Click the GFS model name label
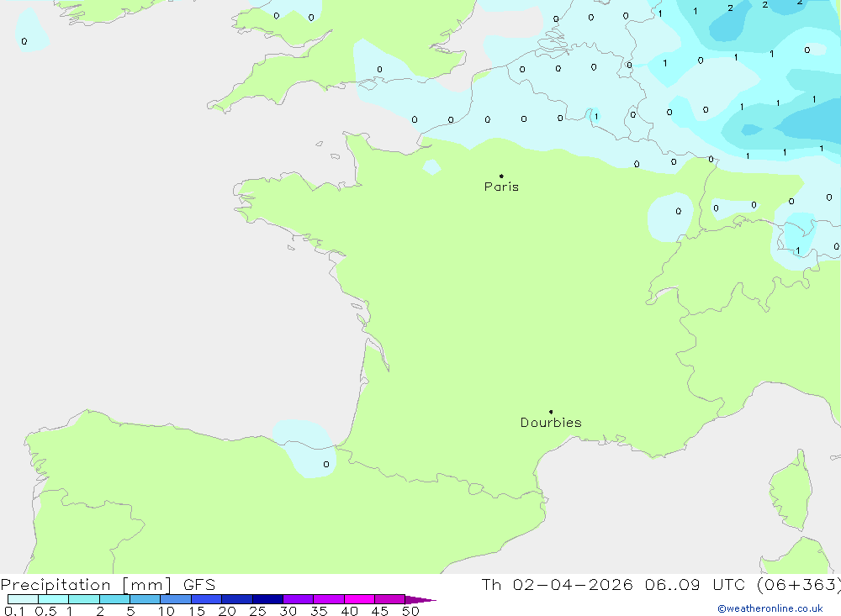This screenshot has width=841, height=616. point(199,585)
